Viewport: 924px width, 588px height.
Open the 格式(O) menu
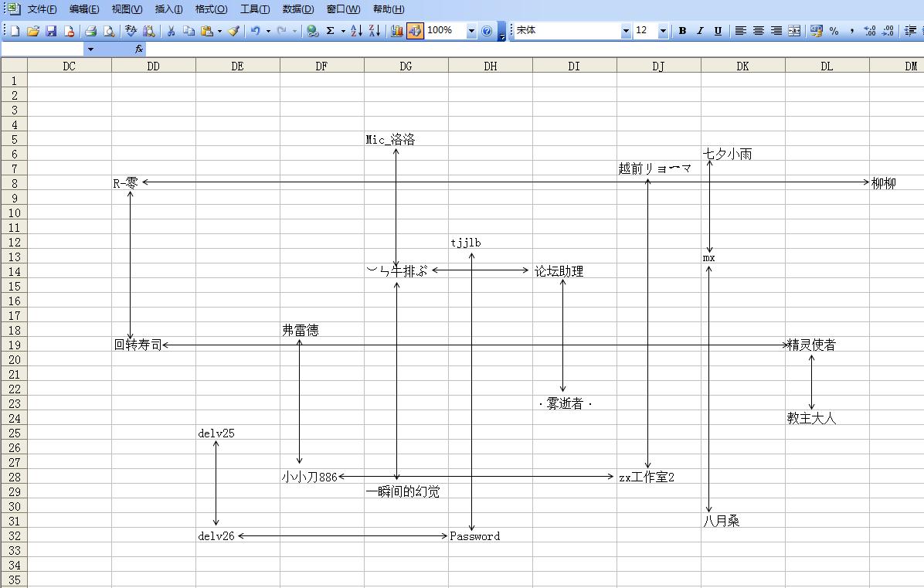point(211,9)
